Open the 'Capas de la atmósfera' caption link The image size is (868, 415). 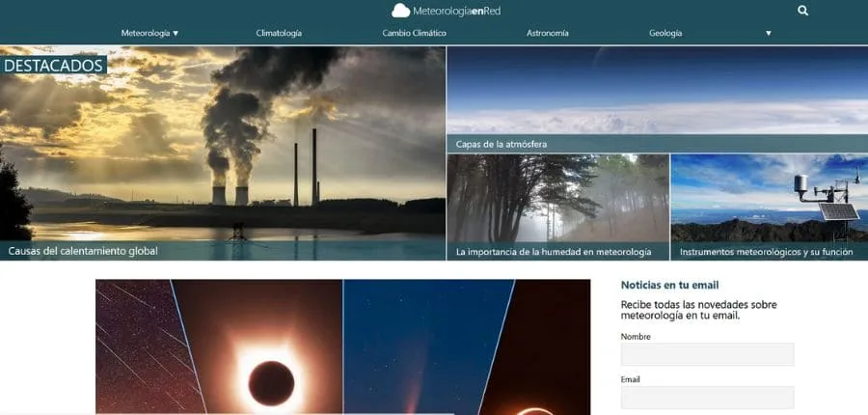point(502,145)
